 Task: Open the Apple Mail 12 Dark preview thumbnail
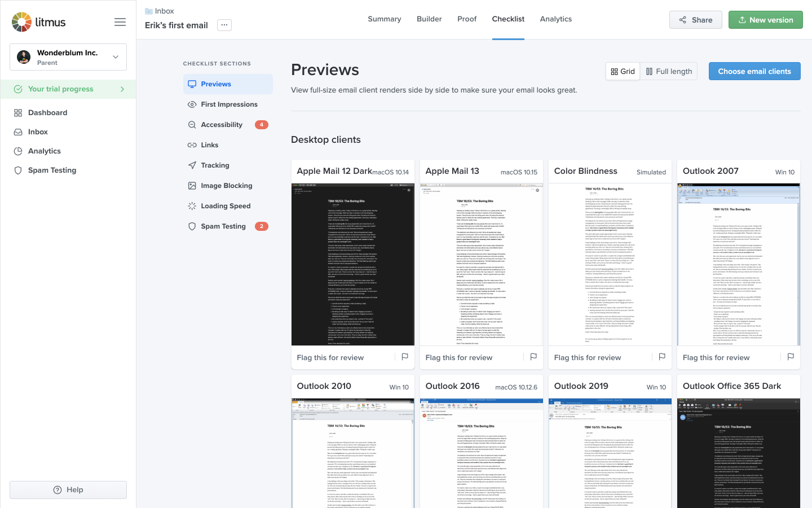[x=353, y=264]
